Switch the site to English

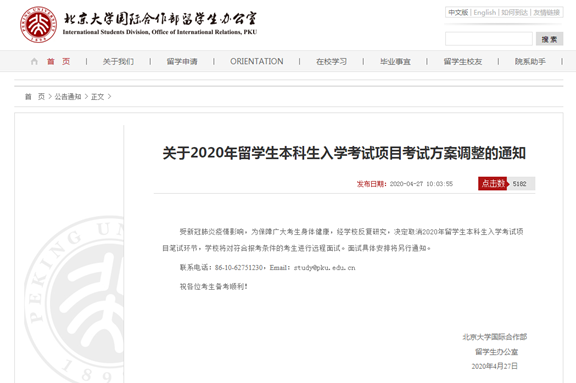tap(485, 12)
